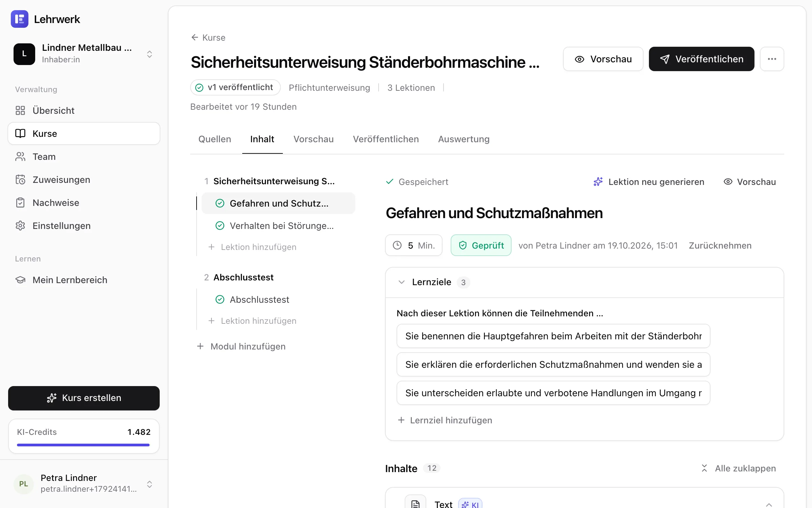Click the plus icon for Modul hinzufügen
The width and height of the screenshot is (812, 508).
[200, 346]
